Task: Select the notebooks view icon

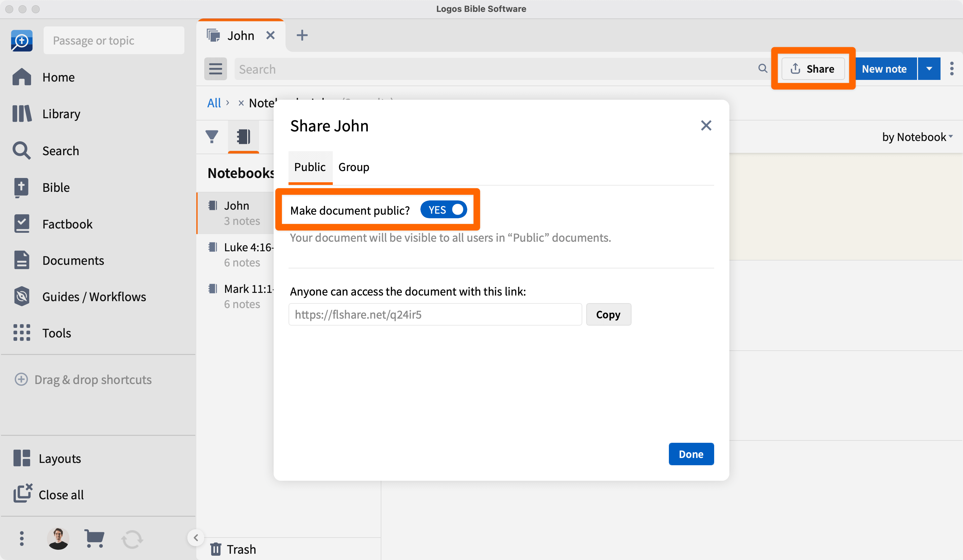Action: (x=244, y=136)
